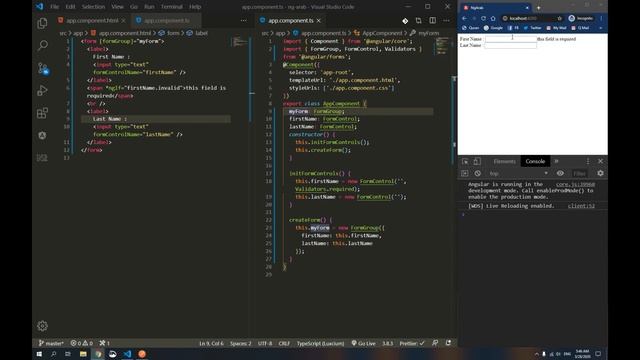The width and height of the screenshot is (640, 360).
Task: Change UTF-8 encoding in status bar
Action: tap(265, 343)
